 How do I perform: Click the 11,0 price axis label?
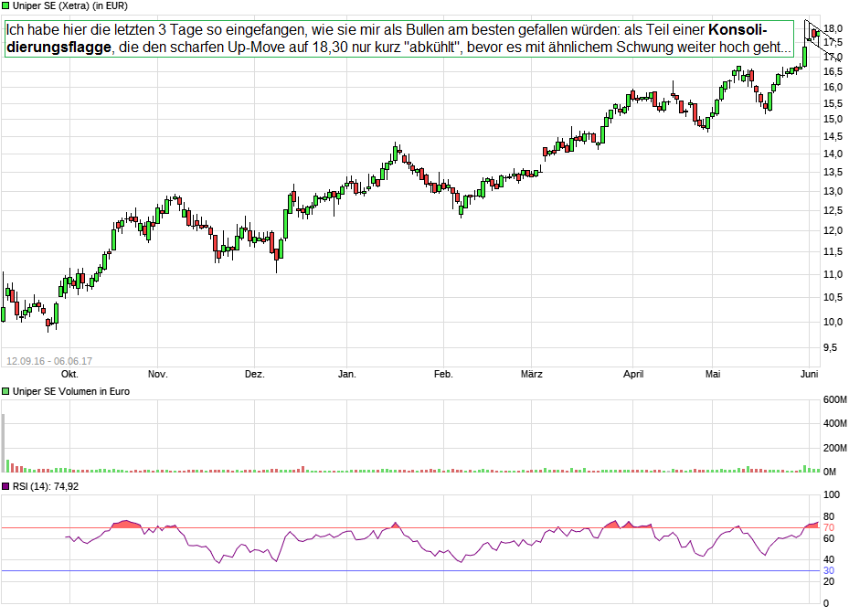833,274
